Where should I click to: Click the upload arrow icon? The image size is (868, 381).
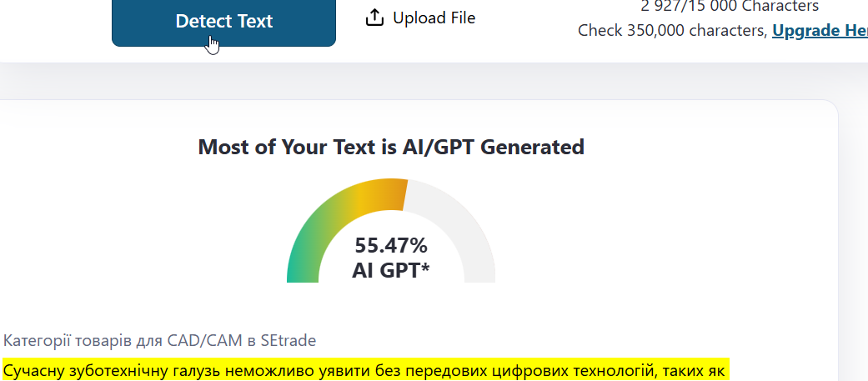coord(374,18)
